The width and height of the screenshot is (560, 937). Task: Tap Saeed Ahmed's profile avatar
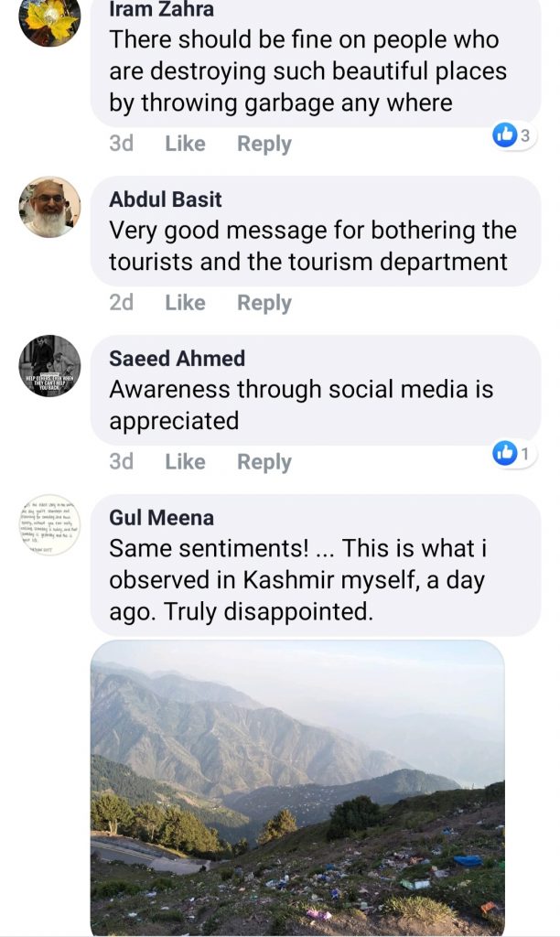[x=49, y=366]
